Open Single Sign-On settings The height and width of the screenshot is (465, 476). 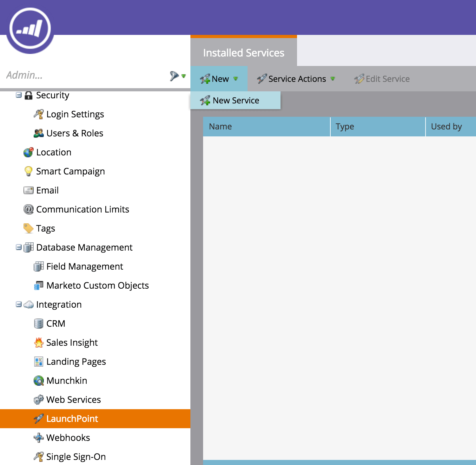pos(76,457)
